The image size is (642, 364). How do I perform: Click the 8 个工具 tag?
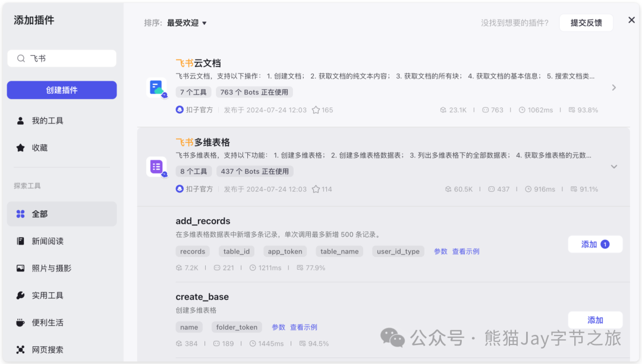[194, 172]
